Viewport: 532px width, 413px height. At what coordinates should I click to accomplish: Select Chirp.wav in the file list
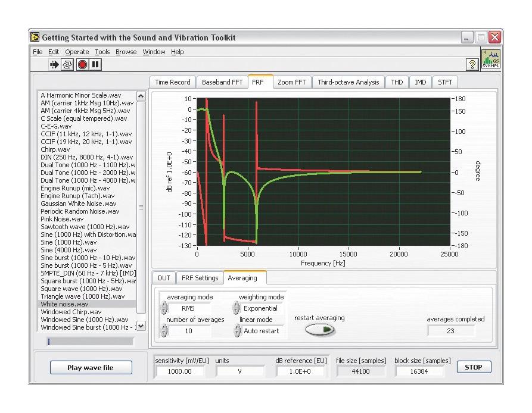coord(88,149)
